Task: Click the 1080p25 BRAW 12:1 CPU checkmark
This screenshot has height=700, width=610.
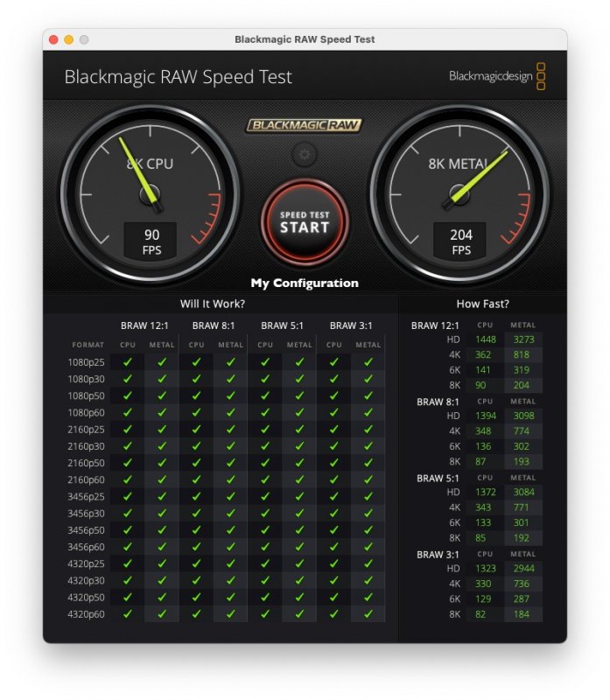Action: [x=128, y=362]
